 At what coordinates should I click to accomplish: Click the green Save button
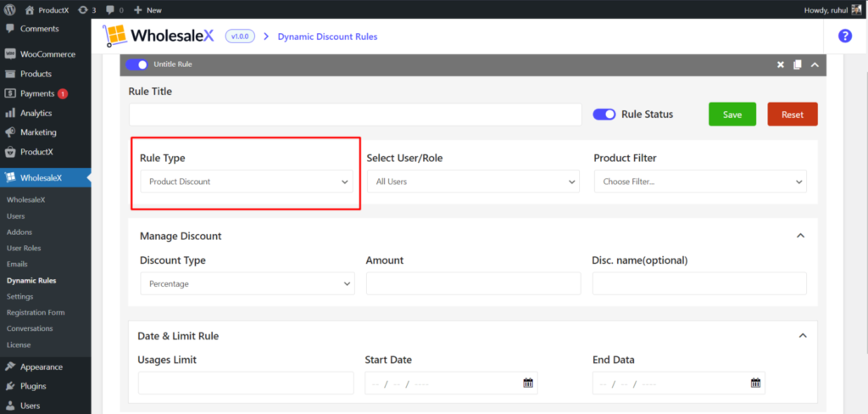(x=732, y=115)
